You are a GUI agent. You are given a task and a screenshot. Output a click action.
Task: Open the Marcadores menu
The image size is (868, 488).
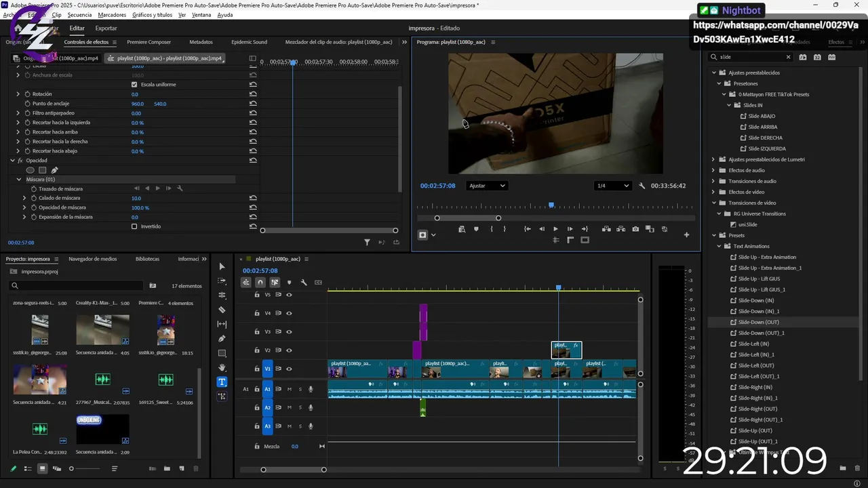tap(112, 15)
